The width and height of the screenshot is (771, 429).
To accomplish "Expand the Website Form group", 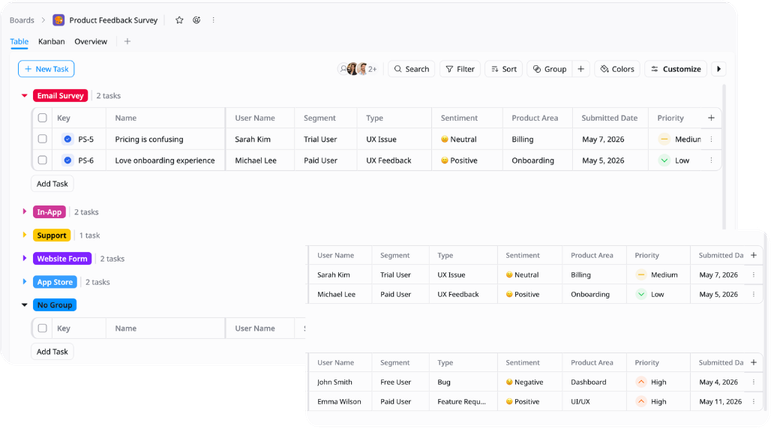I will pos(24,258).
